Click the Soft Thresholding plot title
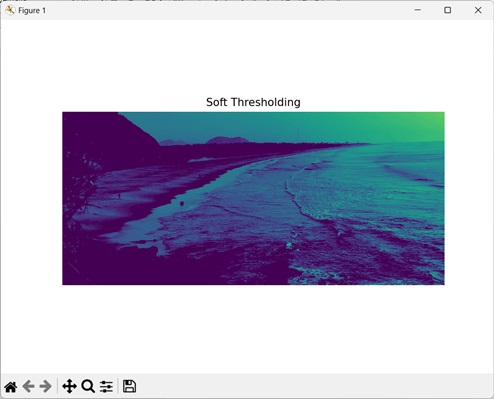This screenshot has height=399, width=494. click(x=253, y=102)
